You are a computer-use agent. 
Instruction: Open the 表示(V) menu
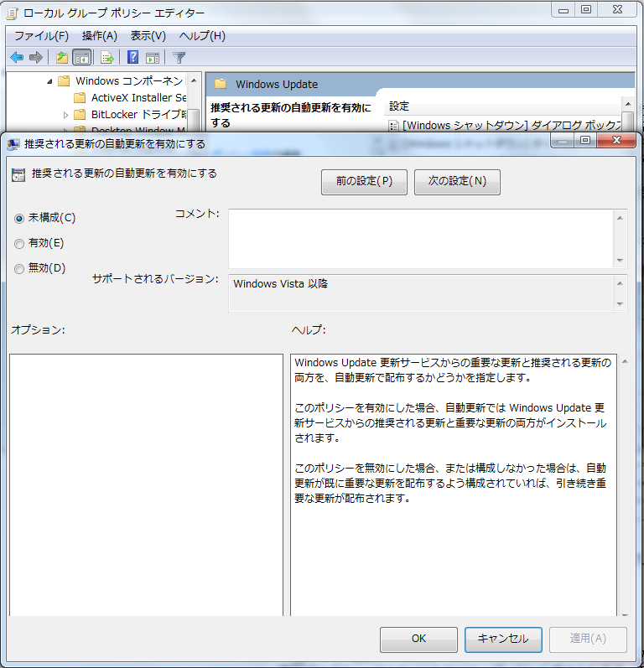click(x=148, y=36)
